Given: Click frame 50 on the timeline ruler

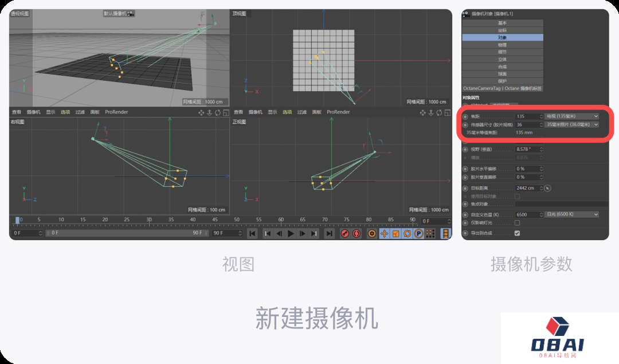Looking at the screenshot, I should tap(237, 220).
